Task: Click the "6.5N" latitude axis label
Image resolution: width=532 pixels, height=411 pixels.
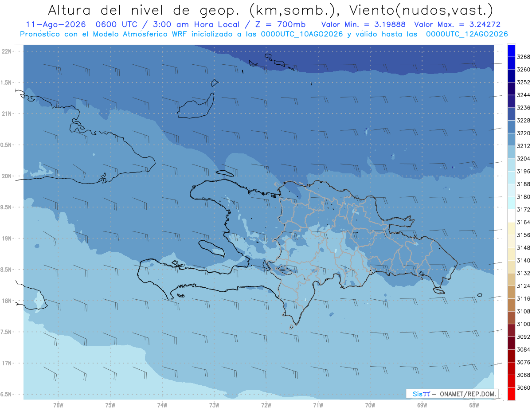Action: pos(7,394)
